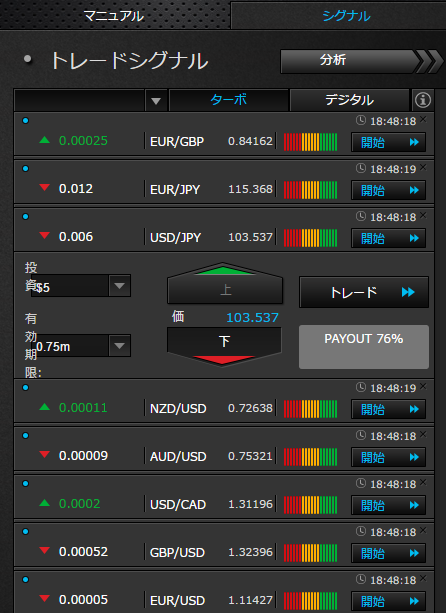
Task: Choose the 下 (down) direction button
Action: click(x=224, y=346)
